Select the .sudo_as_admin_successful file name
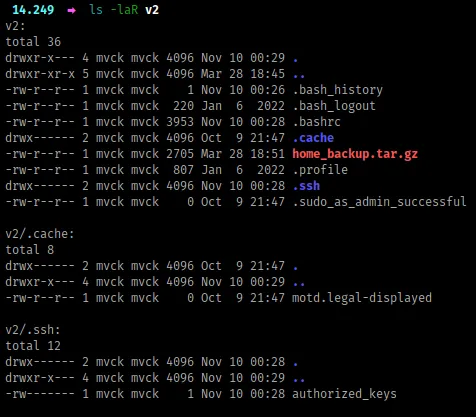This screenshot has width=476, height=417. 380,202
